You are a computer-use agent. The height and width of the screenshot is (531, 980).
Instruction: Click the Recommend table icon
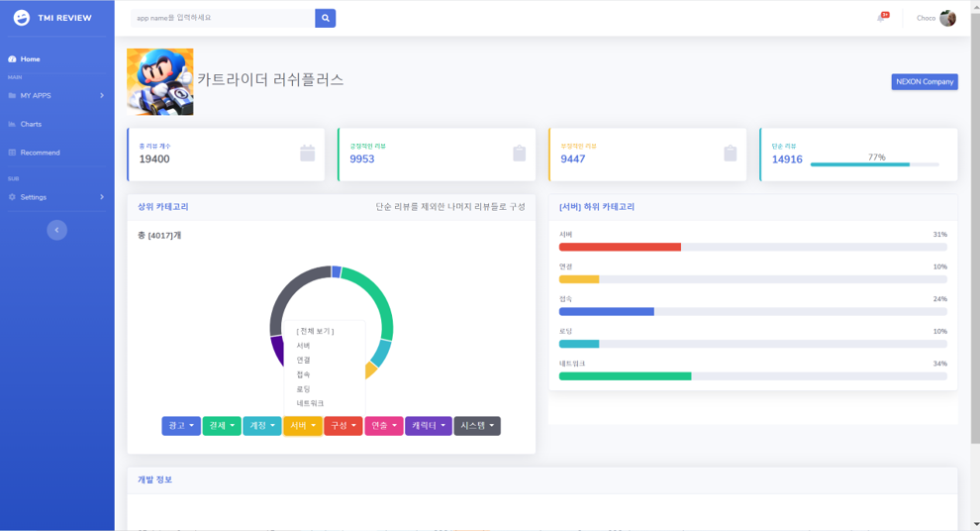(12, 153)
